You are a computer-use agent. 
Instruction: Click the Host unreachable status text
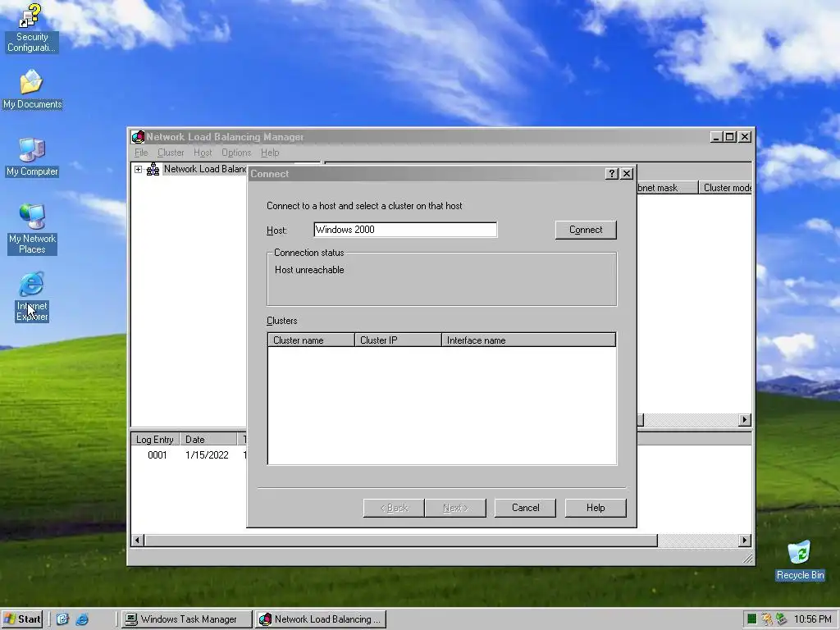pos(309,270)
